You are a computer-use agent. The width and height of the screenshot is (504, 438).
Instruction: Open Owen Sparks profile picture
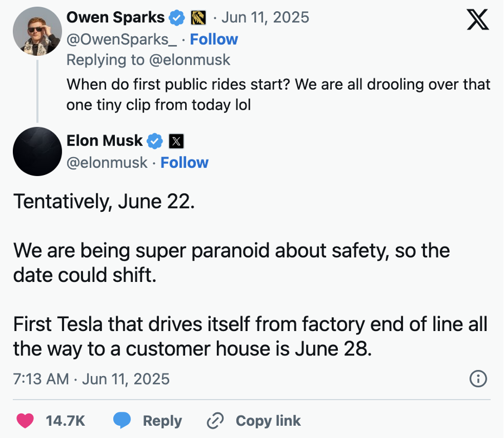point(37,31)
